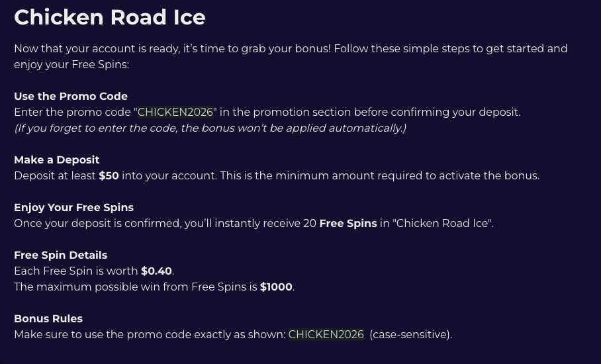Screen dimensions: 601x364
Task: Click the "Free Spin Details" heading
Action: 60,255
